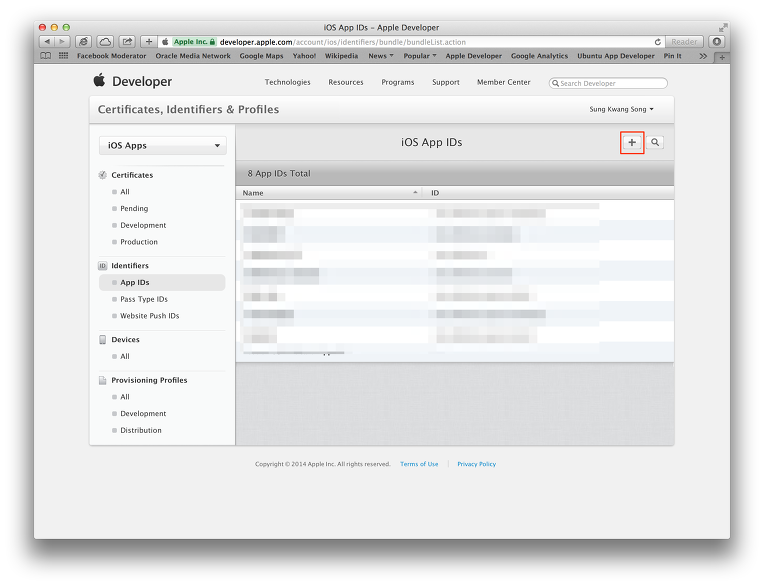Enter full screen with the window arrows icon
Screen dimensions: 764x586
pyautogui.click(x=723, y=28)
